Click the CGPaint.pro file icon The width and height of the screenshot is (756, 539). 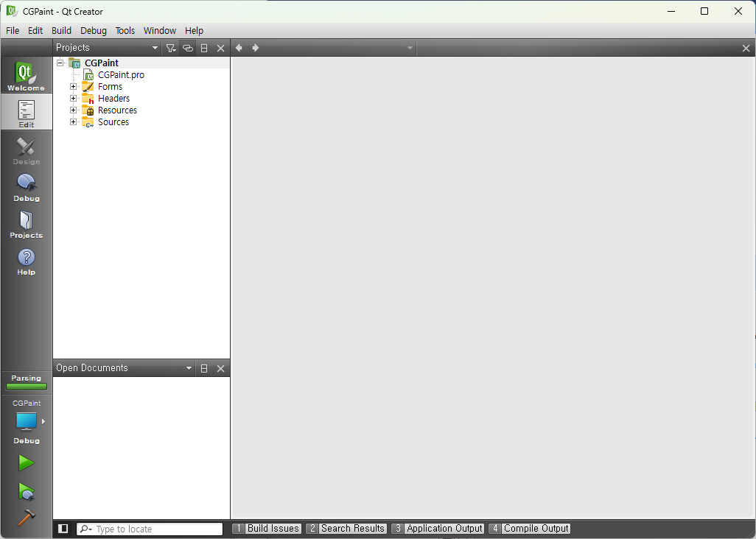pos(88,74)
